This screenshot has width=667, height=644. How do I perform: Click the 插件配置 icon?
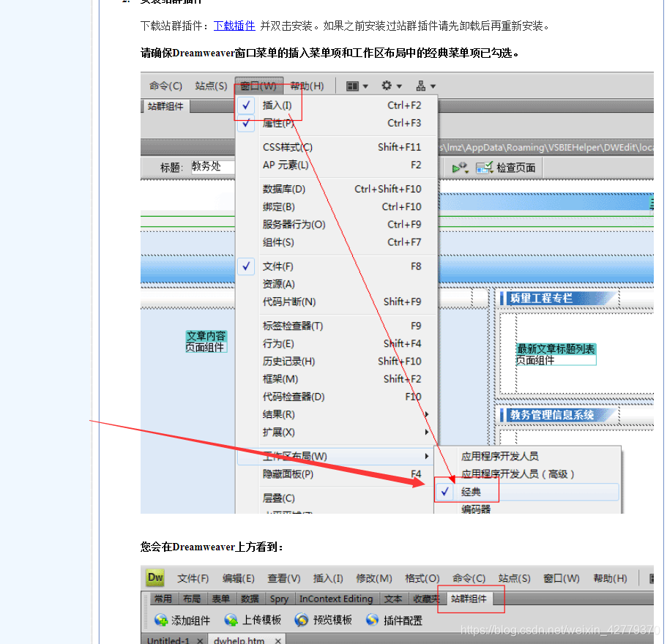[x=372, y=620]
